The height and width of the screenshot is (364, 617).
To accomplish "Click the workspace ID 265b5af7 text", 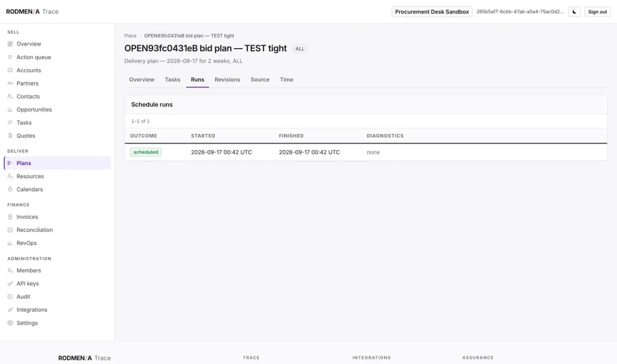I will click(520, 12).
